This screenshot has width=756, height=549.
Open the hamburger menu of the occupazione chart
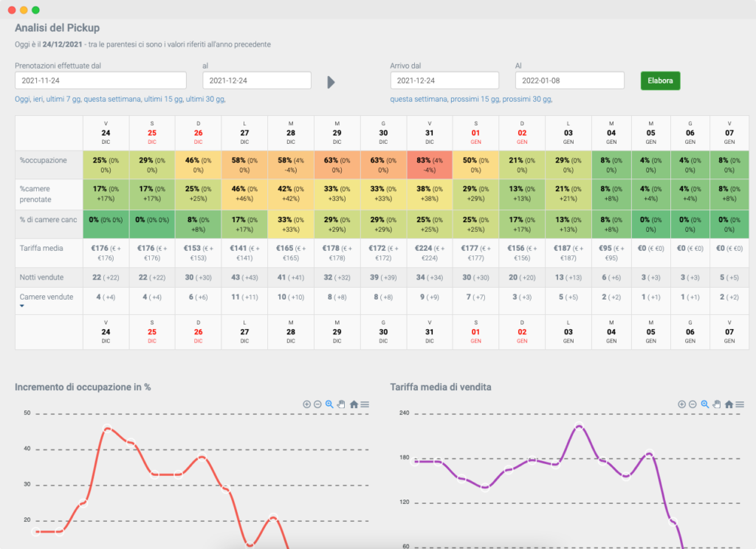click(x=365, y=404)
